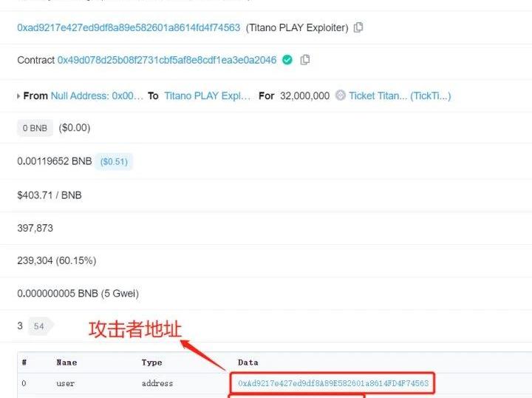Expand the token transfer From arrow

click(18, 96)
